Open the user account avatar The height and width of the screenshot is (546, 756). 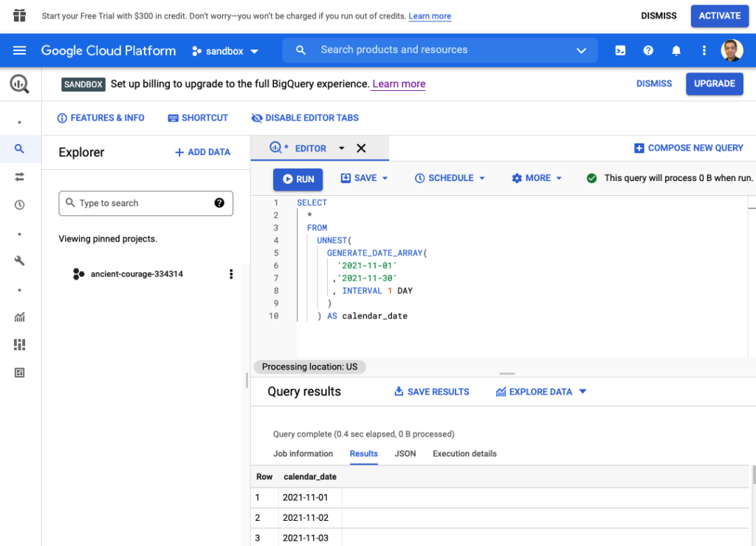[732, 50]
